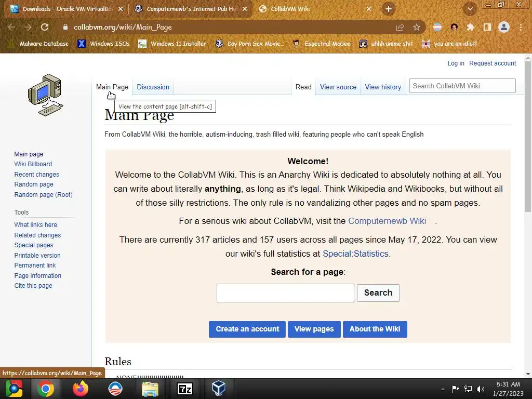Click the CollabVM computer logo
This screenshot has height=399, width=532.
tap(46, 95)
